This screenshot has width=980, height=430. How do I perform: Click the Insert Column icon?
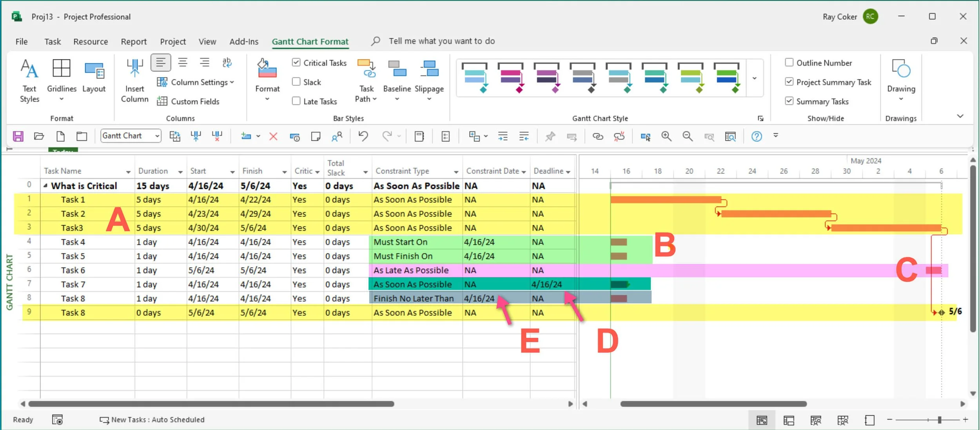[x=134, y=81]
